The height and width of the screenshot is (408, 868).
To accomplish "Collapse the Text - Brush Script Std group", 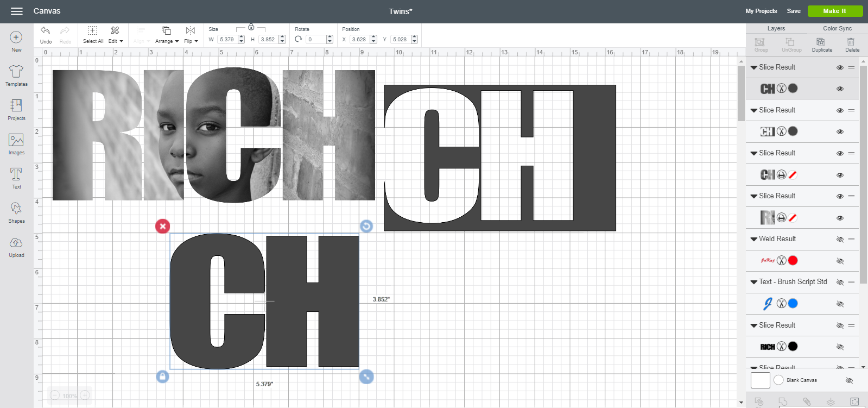I will tap(753, 282).
